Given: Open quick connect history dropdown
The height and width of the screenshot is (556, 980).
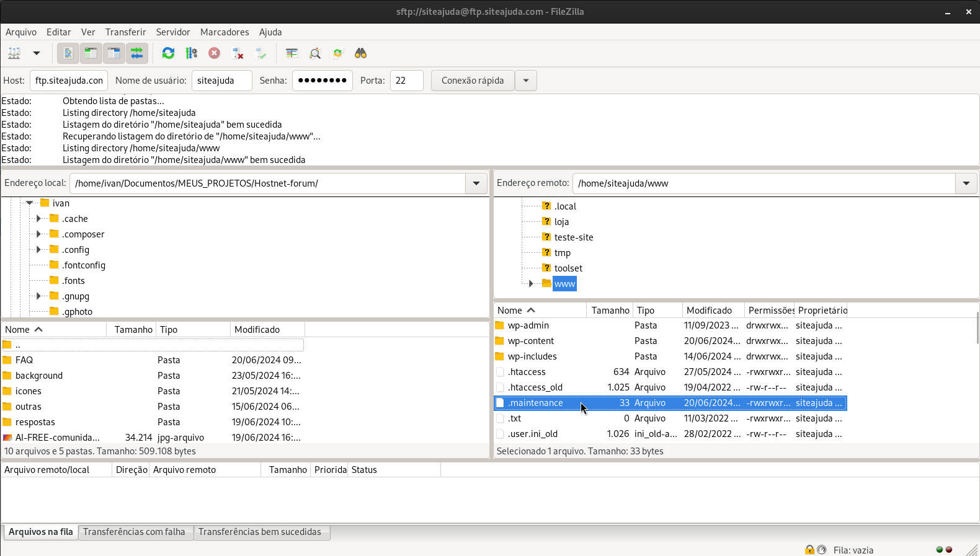Looking at the screenshot, I should pos(526,81).
